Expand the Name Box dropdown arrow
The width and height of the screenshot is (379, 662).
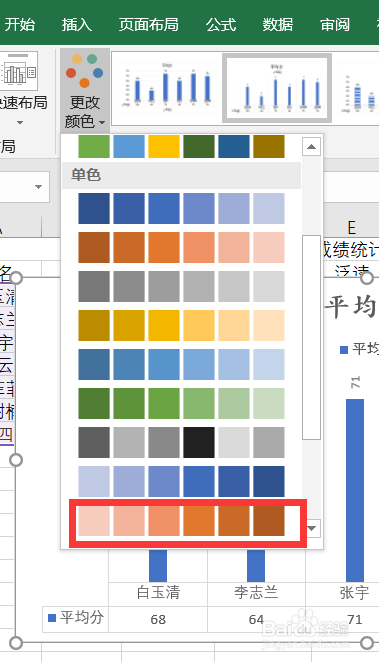38,187
